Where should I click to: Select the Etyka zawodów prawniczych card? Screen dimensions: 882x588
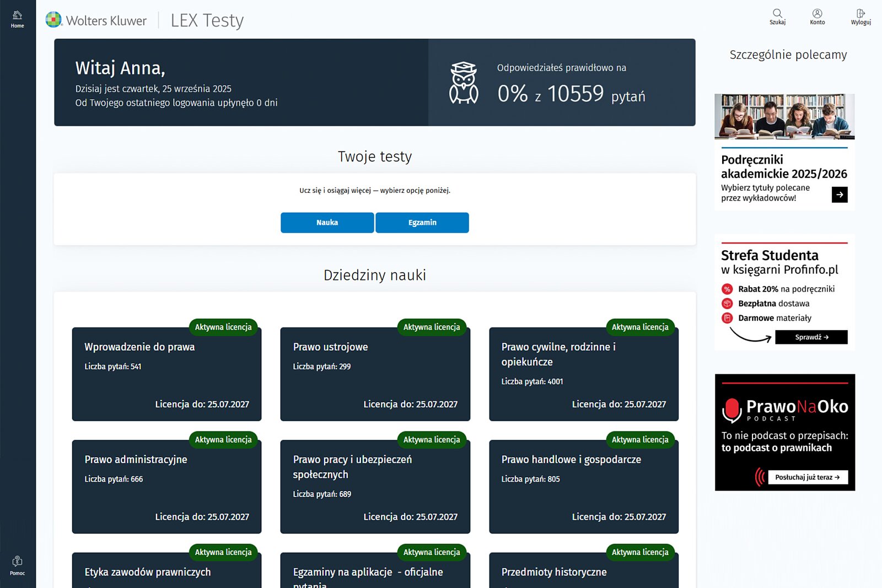[x=166, y=572]
